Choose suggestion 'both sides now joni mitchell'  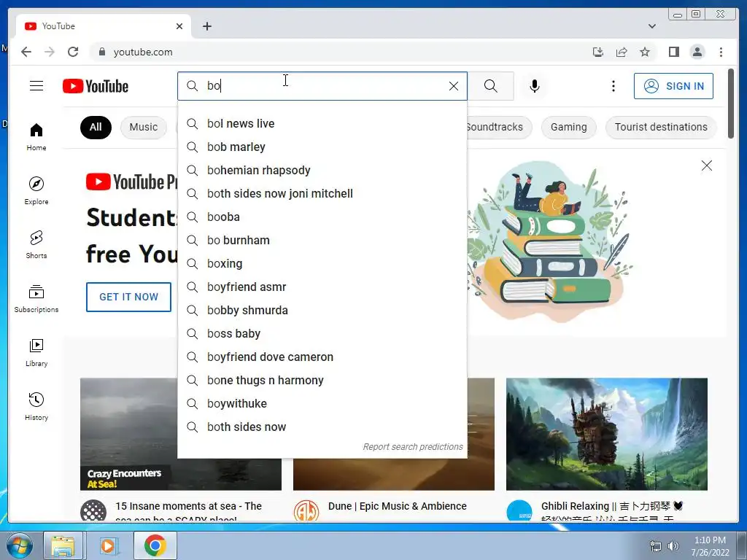(x=322, y=193)
